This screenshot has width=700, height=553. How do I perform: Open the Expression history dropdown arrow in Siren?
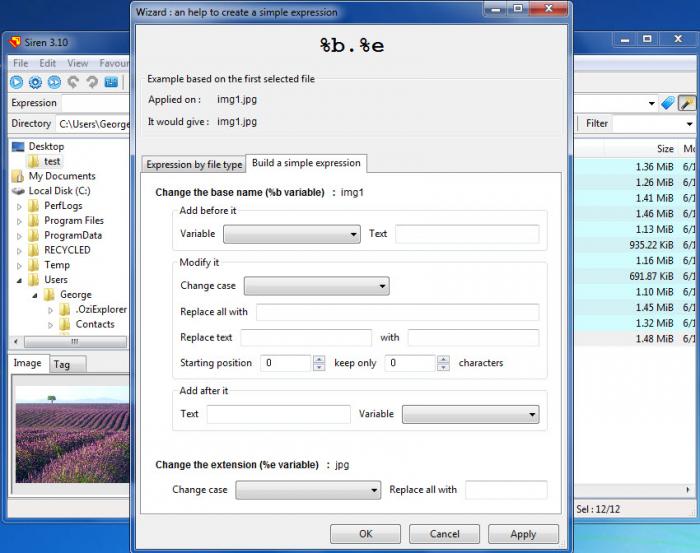click(651, 104)
